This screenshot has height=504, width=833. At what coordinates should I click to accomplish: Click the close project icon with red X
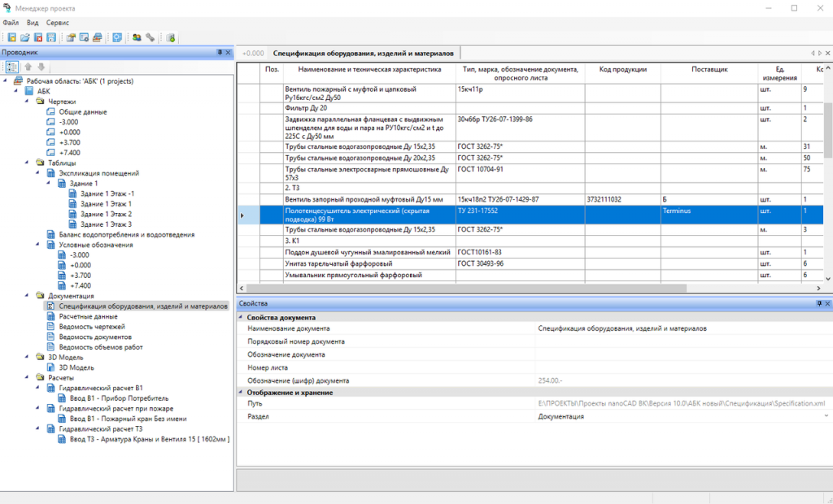38,37
